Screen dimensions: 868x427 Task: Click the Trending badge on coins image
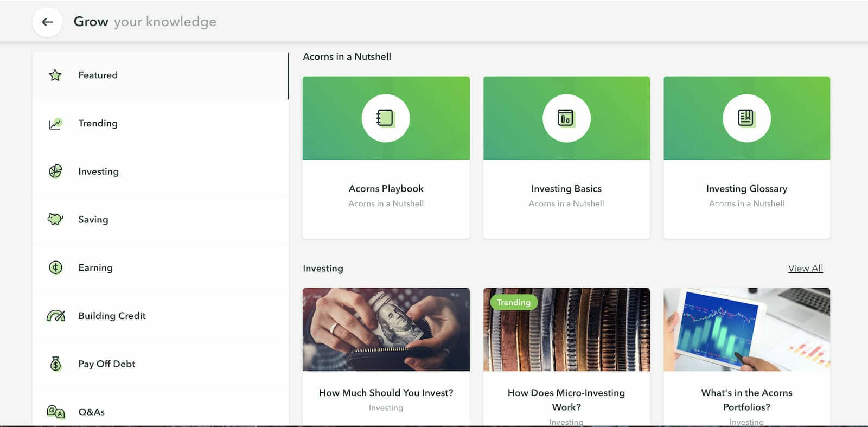513,303
